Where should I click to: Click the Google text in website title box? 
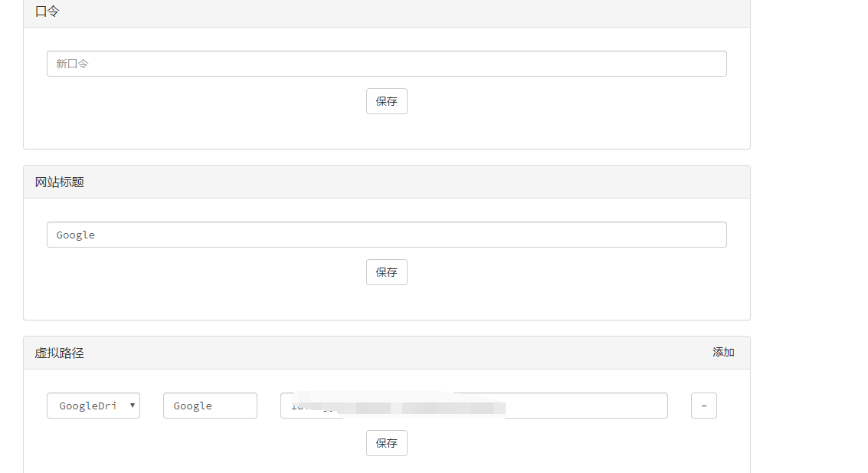(76, 235)
